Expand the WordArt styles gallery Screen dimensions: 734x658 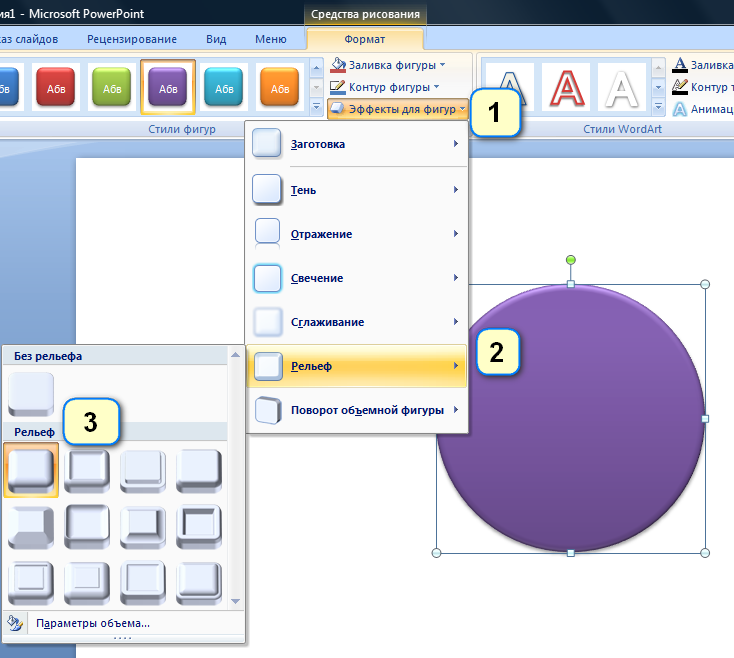coord(658,107)
